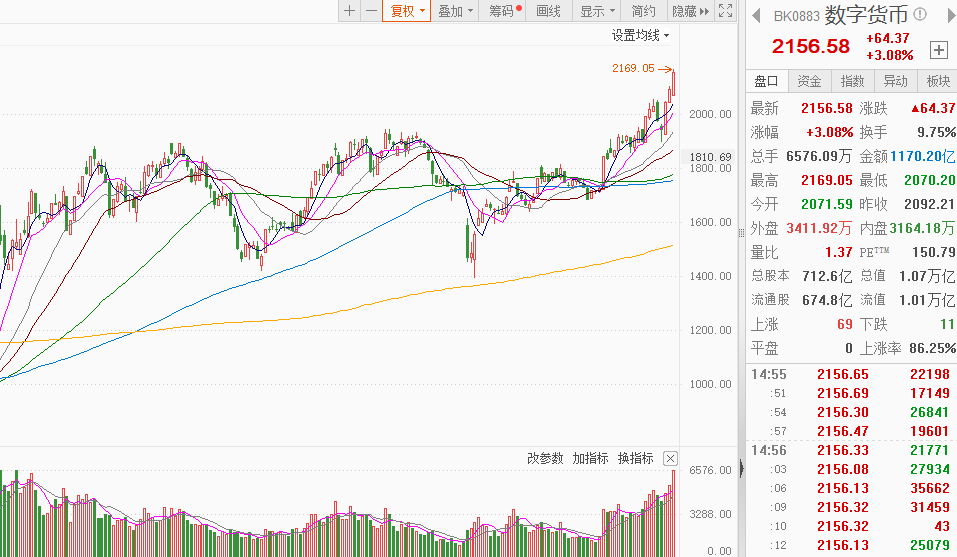Collapse right panel using splitter arrow
Screen dimensions: 957x557
pos(741,468)
